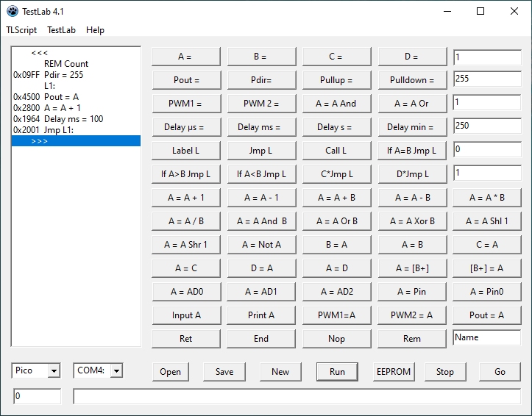Viewport: 532px width, 416px height.
Task: Create a new script with New
Action: [x=280, y=371]
